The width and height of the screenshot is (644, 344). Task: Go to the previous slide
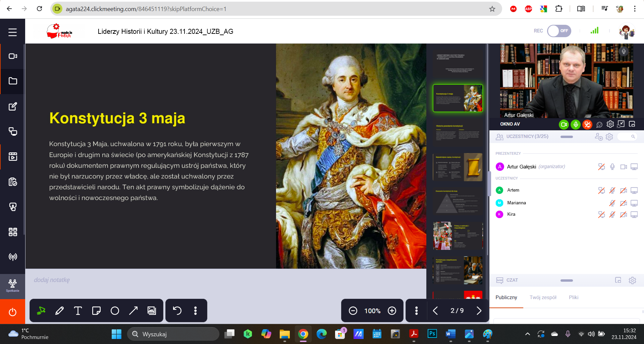click(x=435, y=311)
